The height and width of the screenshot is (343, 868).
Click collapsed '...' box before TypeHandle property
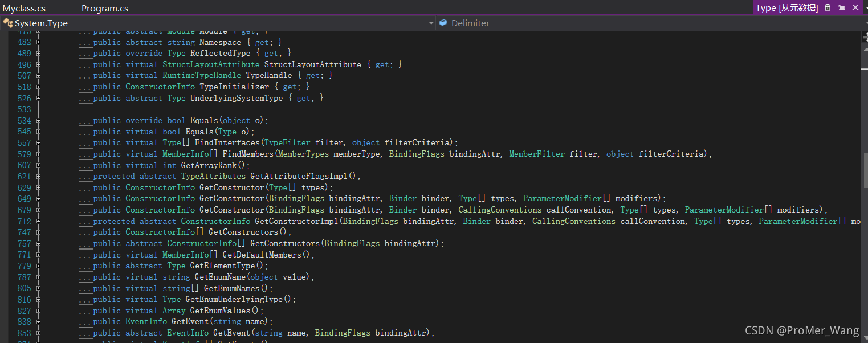pos(85,75)
